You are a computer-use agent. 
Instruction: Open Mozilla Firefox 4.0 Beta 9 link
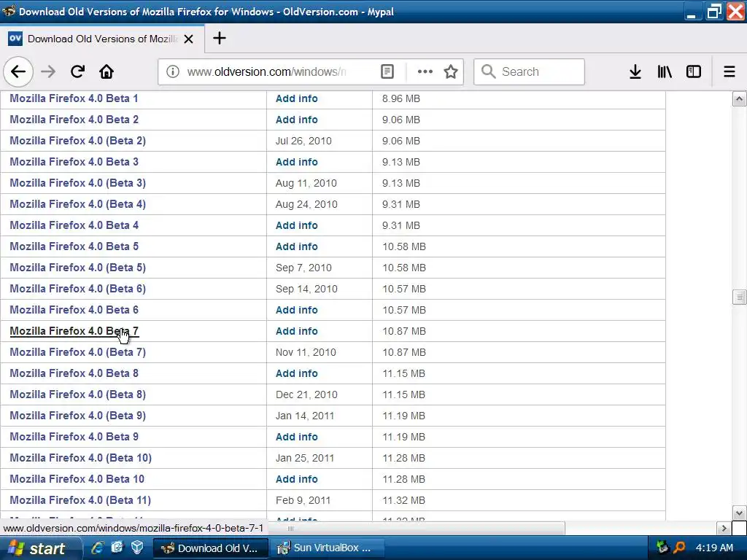74,437
